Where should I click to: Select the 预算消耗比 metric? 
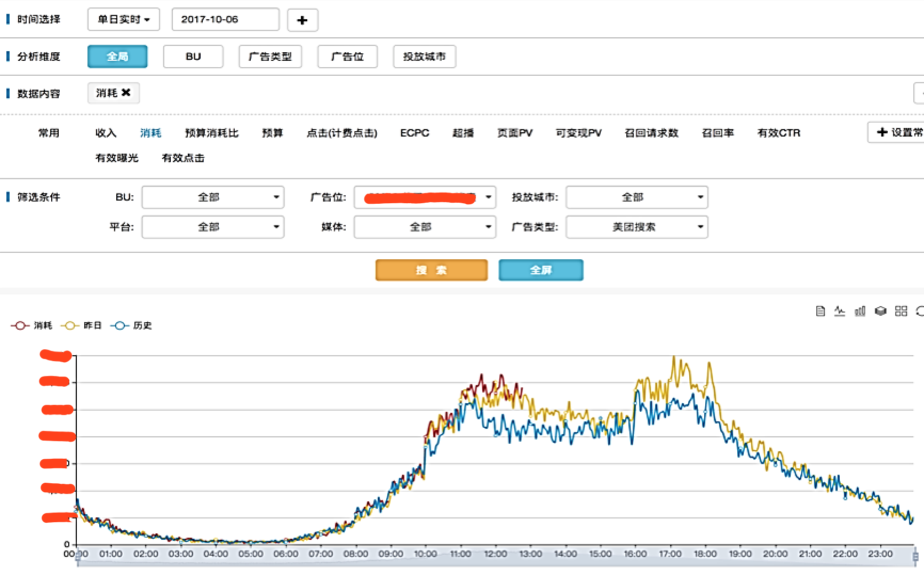pos(211,133)
